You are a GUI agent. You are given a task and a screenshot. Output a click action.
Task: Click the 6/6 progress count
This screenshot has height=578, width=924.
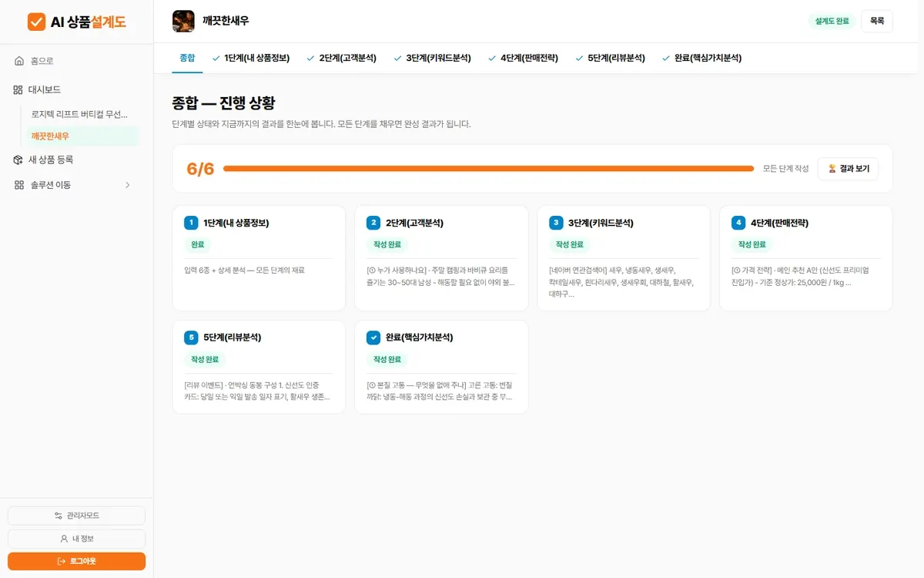coord(200,169)
